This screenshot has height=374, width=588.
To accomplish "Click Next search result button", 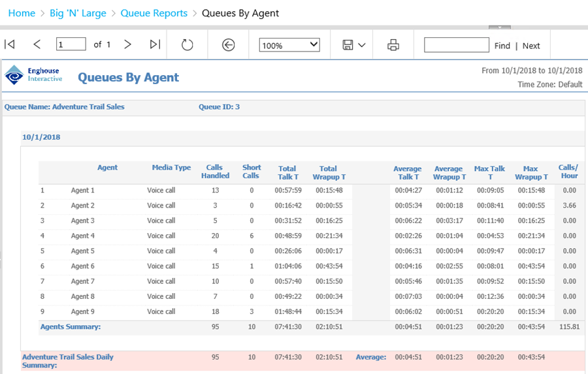I will [531, 46].
